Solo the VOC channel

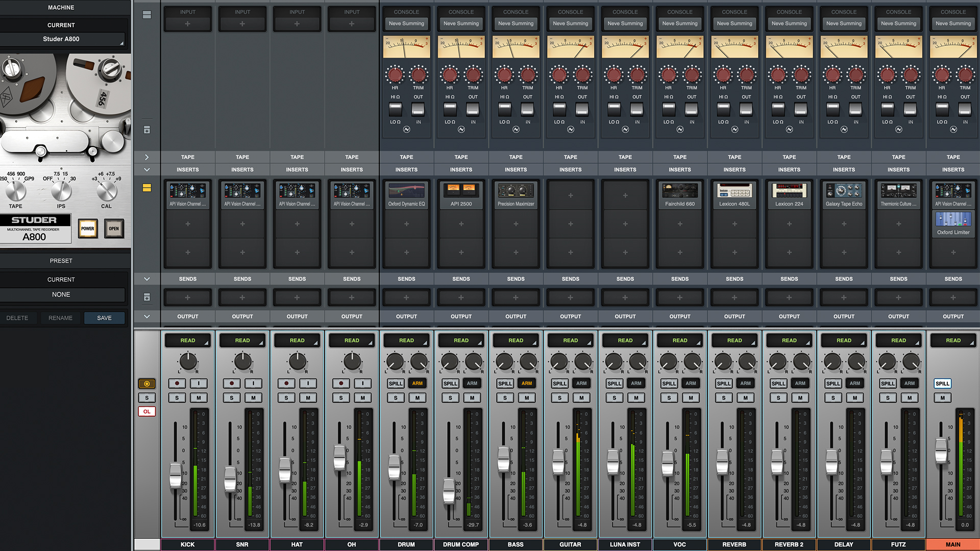(x=669, y=397)
